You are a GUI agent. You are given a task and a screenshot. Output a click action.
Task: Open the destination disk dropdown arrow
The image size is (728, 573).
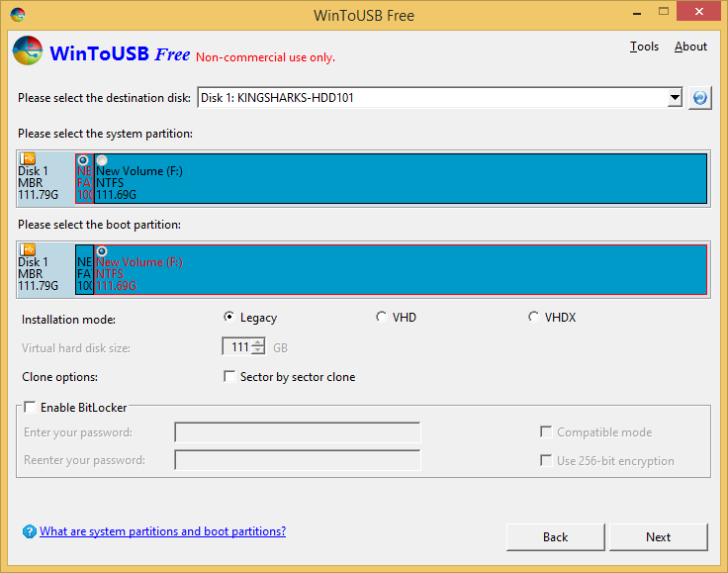pyautogui.click(x=675, y=98)
